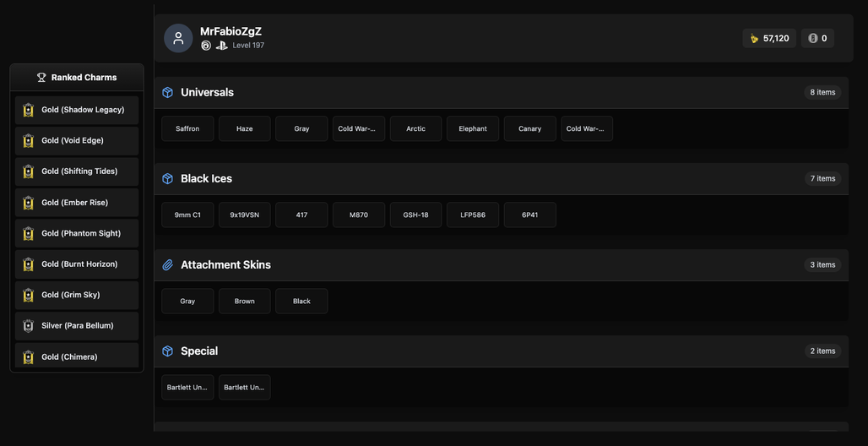Image resolution: width=868 pixels, height=446 pixels.
Task: Select Gold (Shadow Legacy) charm
Action: pyautogui.click(x=77, y=110)
